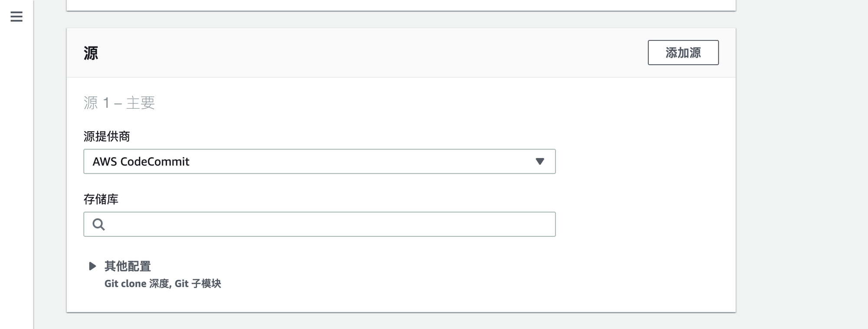Click the collapsed left sidebar strip
The height and width of the screenshot is (329, 868).
click(x=16, y=174)
